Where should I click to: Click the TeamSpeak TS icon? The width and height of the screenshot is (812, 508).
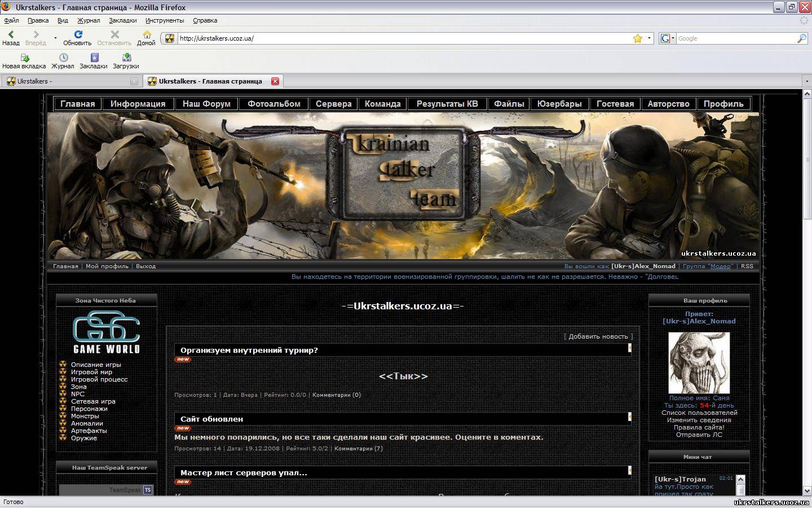point(148,489)
